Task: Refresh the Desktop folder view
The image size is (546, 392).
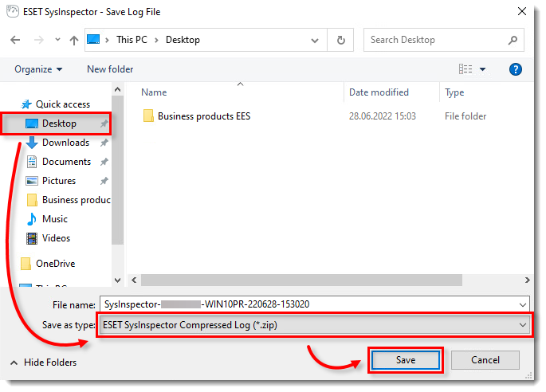Action: coord(341,40)
